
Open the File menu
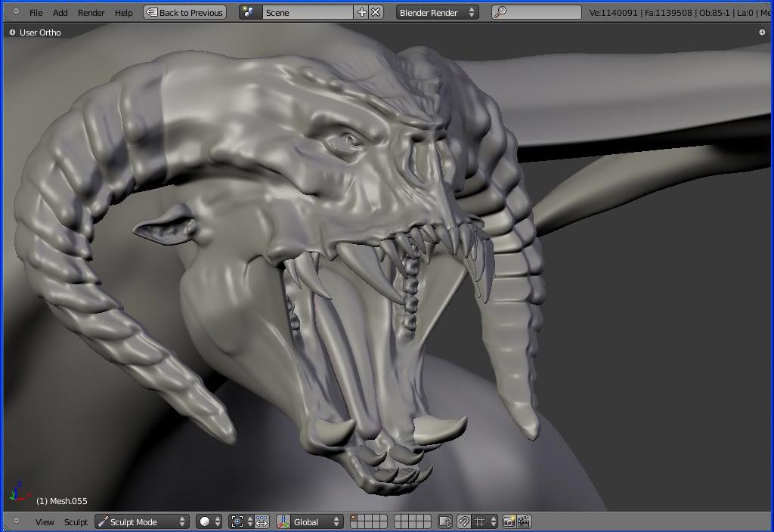coord(36,12)
